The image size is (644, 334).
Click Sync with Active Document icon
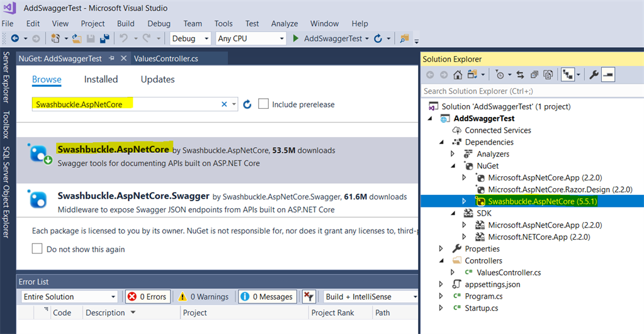tap(520, 75)
